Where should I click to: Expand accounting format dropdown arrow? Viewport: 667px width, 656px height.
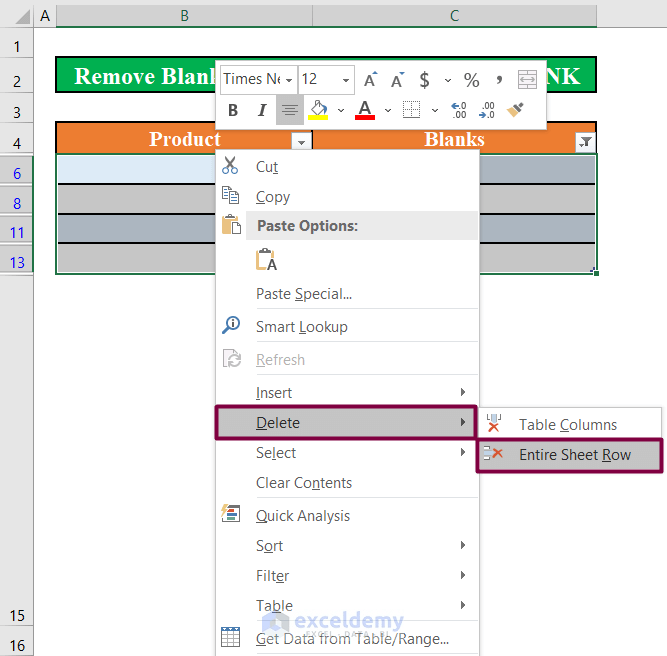pyautogui.click(x=448, y=80)
